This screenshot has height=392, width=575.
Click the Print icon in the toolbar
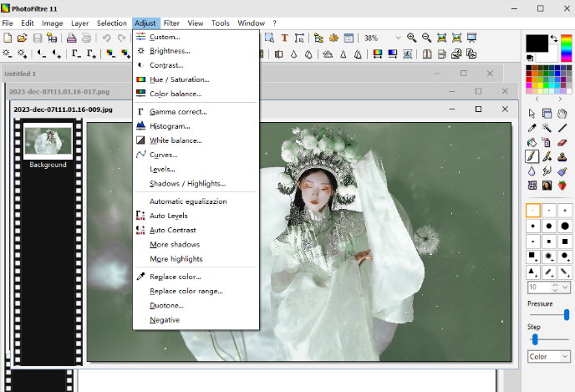coord(72,38)
